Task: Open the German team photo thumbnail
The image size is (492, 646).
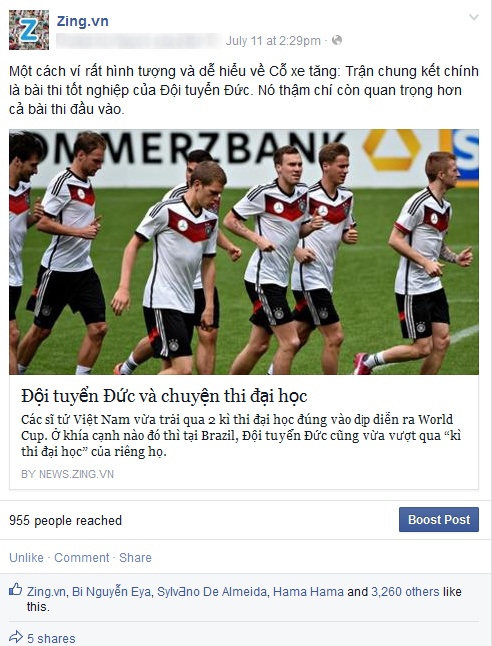Action: point(244,252)
